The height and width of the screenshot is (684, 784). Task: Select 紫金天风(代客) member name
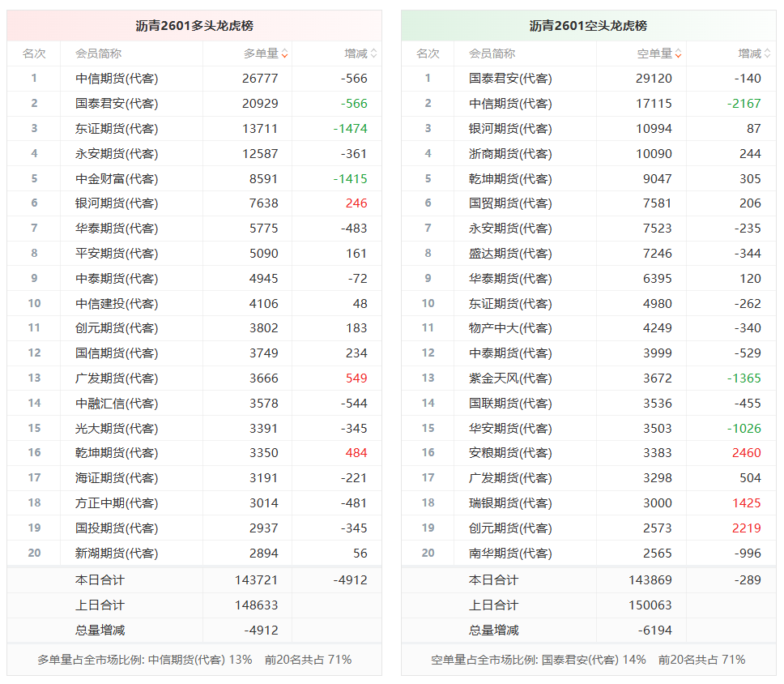510,378
